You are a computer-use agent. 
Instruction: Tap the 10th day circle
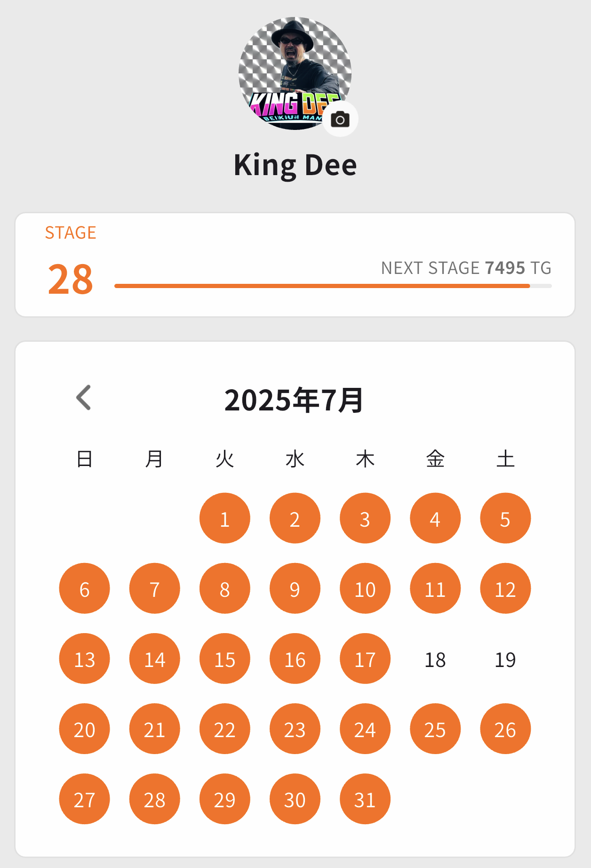tap(365, 588)
